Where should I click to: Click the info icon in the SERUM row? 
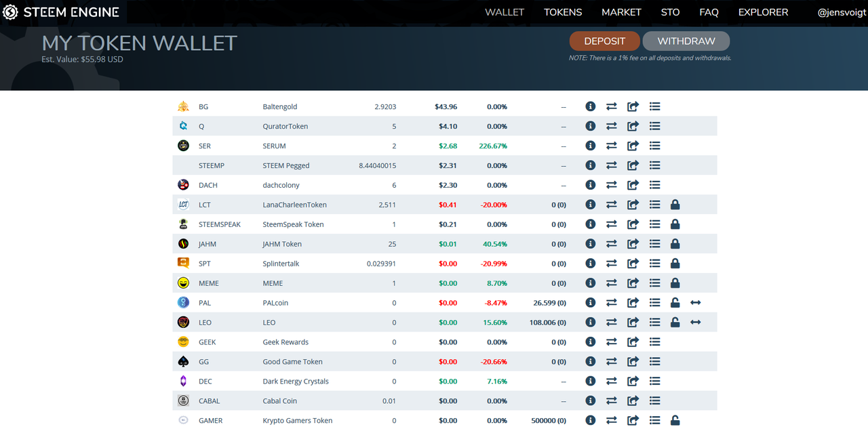point(591,146)
